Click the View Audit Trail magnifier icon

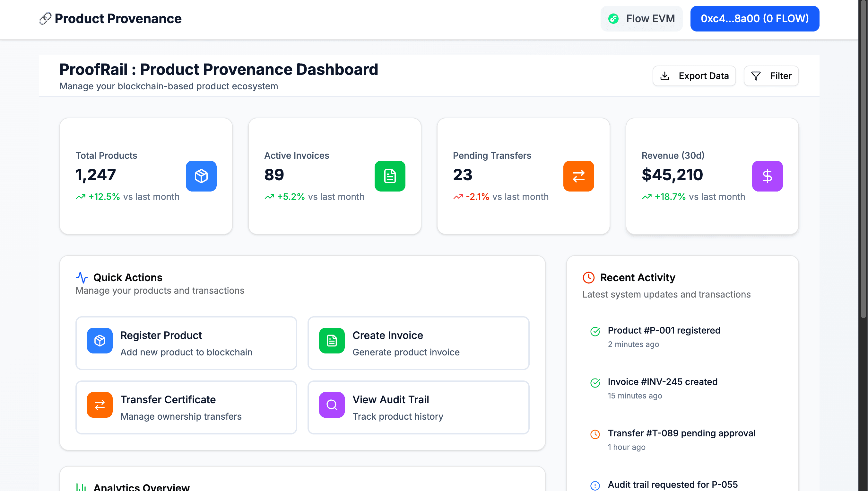pyautogui.click(x=332, y=405)
